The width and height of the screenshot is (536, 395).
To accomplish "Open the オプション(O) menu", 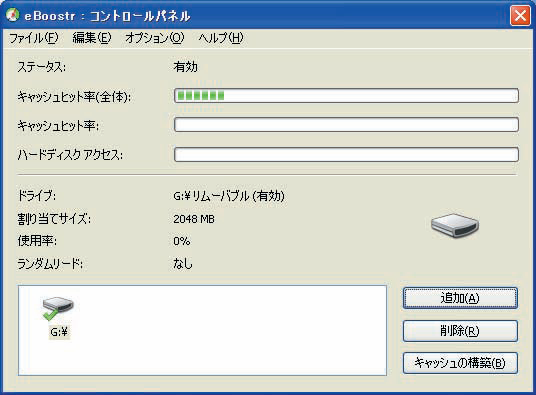I will [155, 38].
